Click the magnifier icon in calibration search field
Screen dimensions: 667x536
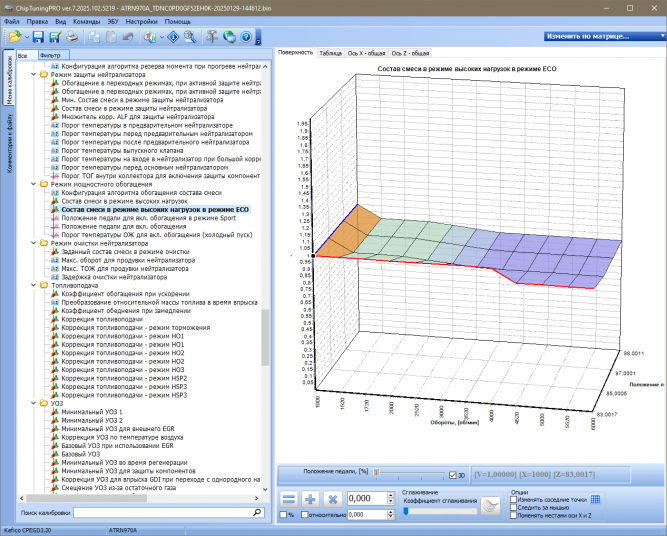(257, 512)
